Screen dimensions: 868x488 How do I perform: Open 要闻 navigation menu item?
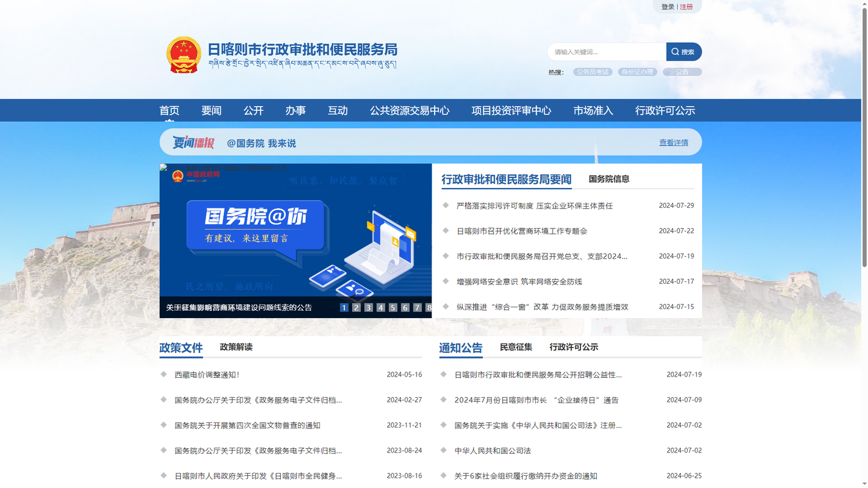click(x=212, y=110)
